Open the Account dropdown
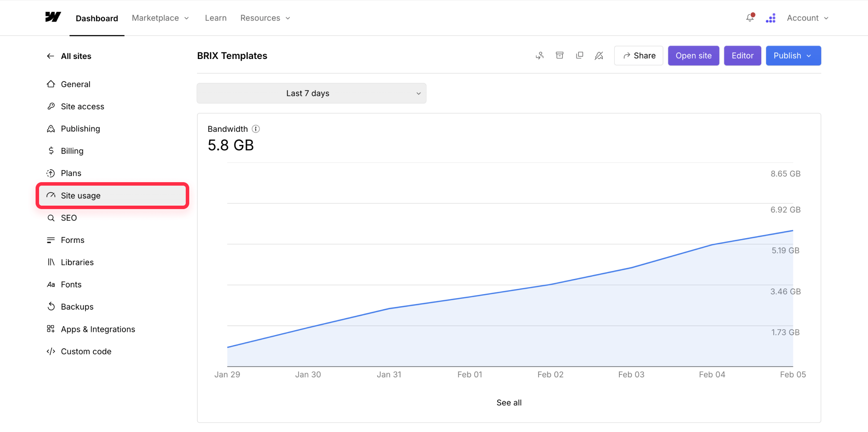This screenshot has height=432, width=868. (x=808, y=18)
